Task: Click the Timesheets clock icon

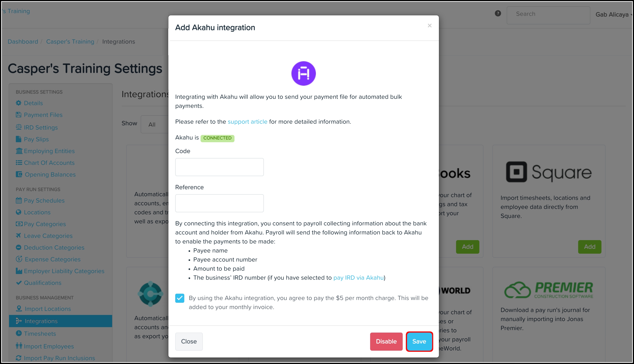Action: tap(19, 333)
